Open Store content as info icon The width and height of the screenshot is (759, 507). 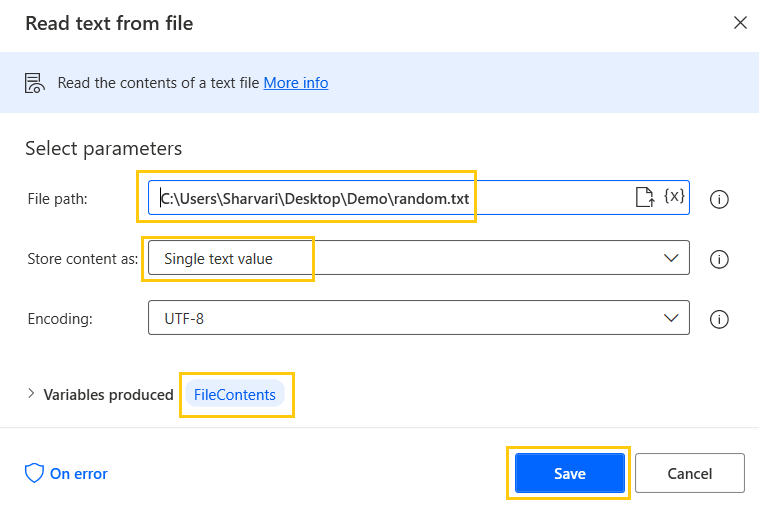[719, 259]
